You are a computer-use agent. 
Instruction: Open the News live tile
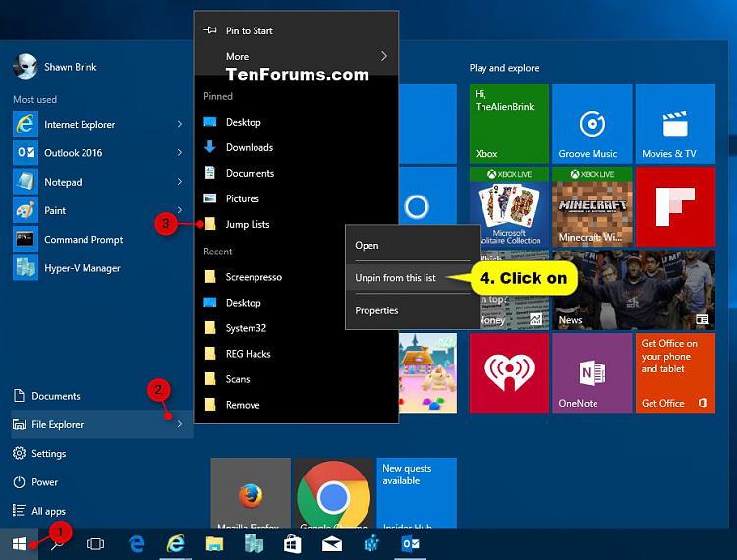pyautogui.click(x=634, y=290)
